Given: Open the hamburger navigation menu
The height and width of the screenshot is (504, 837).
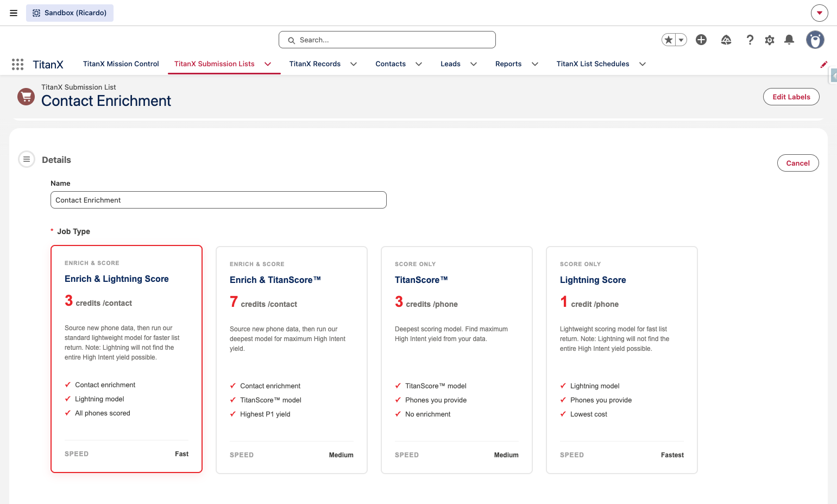Looking at the screenshot, I should [14, 13].
